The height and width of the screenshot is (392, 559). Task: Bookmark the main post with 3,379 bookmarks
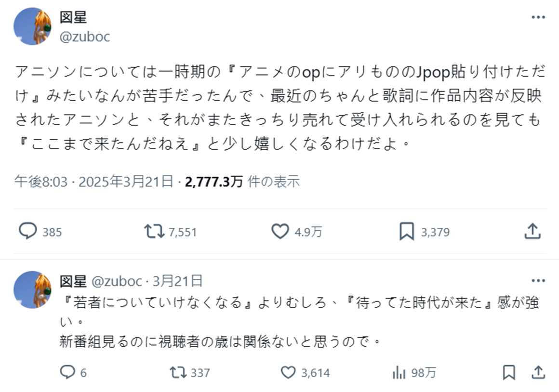click(x=407, y=232)
